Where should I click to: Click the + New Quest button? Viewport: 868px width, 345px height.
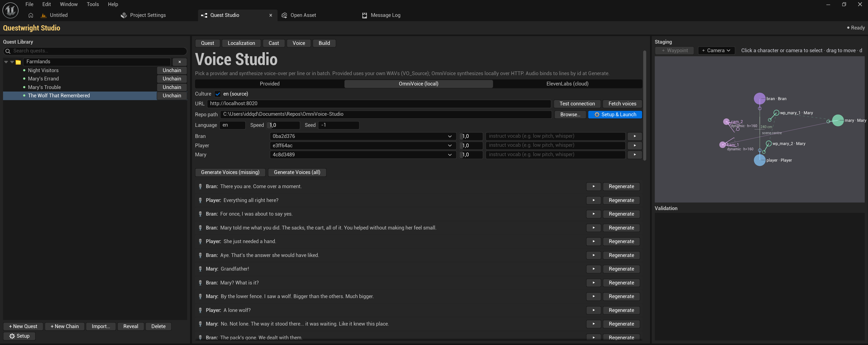click(23, 326)
